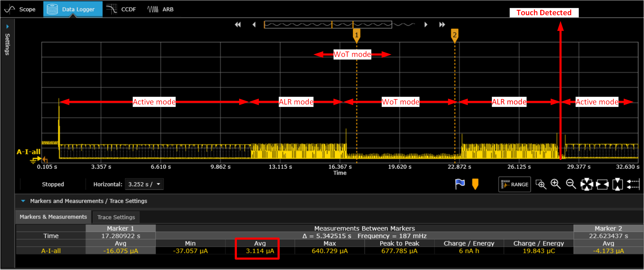Click the blue flag icon
Image resolution: width=644 pixels, height=270 pixels.
tap(460, 184)
